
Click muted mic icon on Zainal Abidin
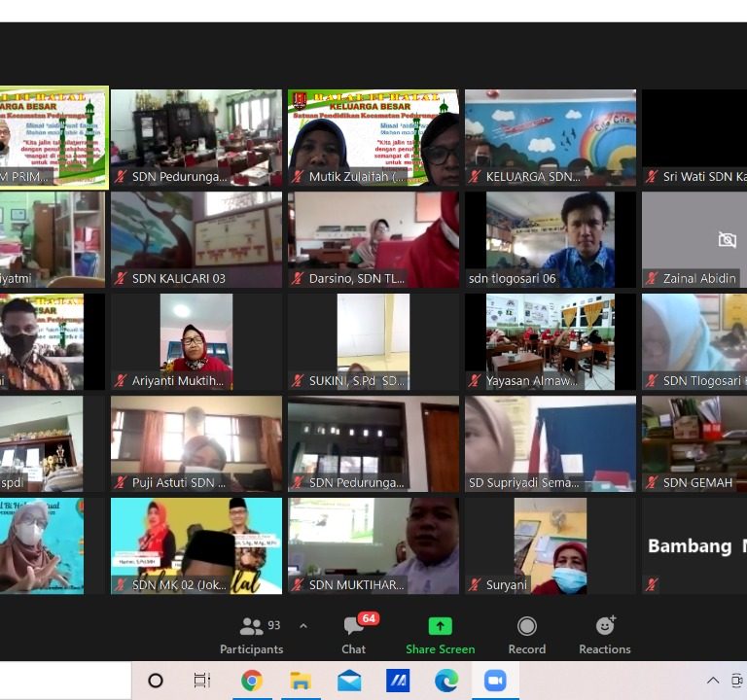[652, 279]
